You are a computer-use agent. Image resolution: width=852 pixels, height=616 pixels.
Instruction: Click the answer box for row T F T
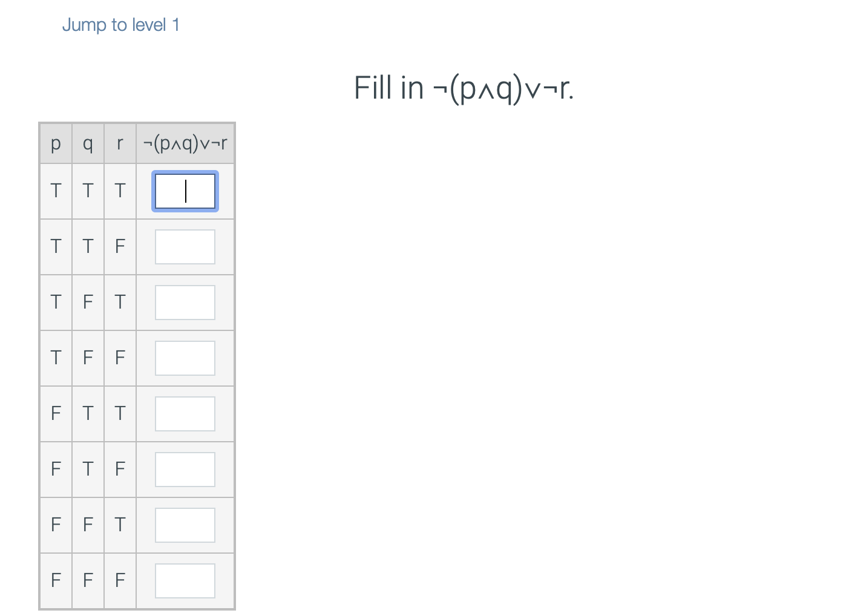click(x=185, y=302)
